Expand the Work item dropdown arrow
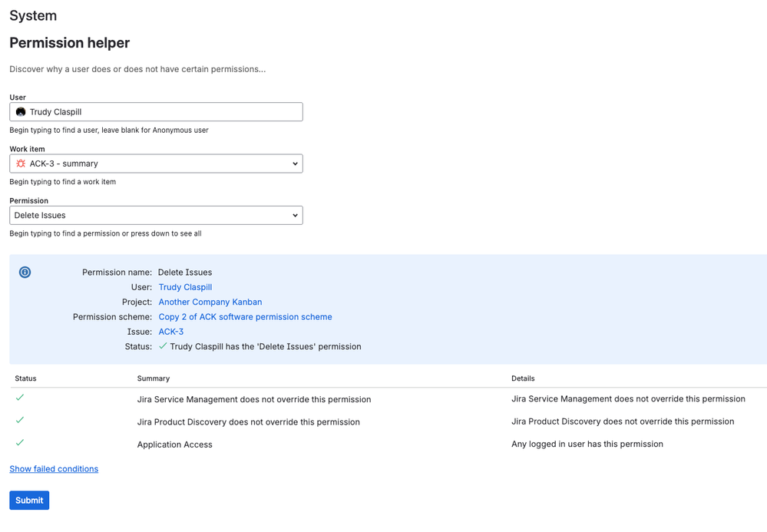Viewport: 767px width, 532px height. pos(295,164)
